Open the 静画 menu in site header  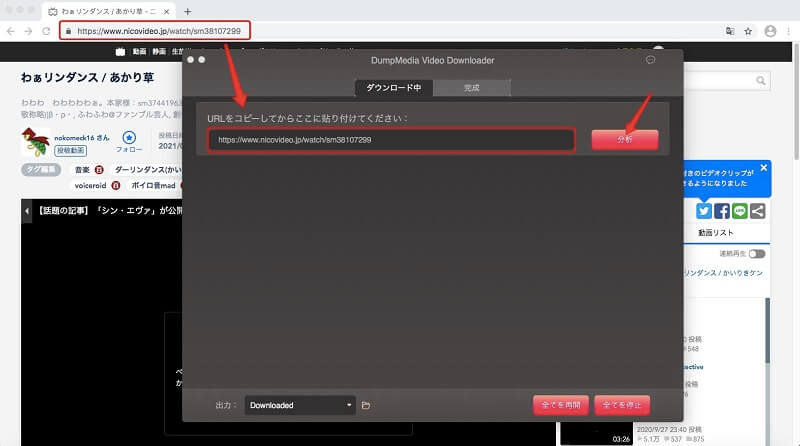click(x=159, y=52)
